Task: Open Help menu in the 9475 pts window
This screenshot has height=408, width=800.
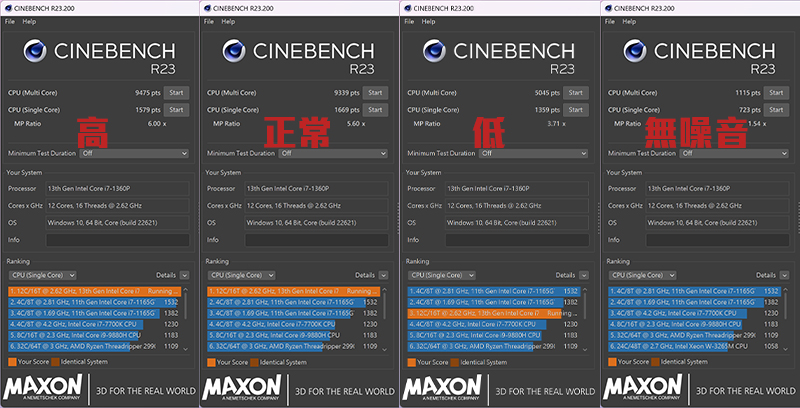Action: pos(29,21)
